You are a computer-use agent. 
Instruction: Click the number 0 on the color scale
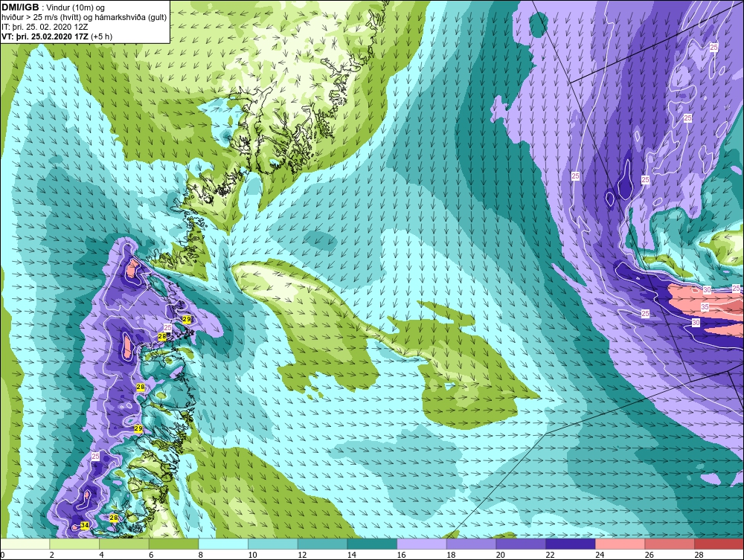pyautogui.click(x=2, y=555)
